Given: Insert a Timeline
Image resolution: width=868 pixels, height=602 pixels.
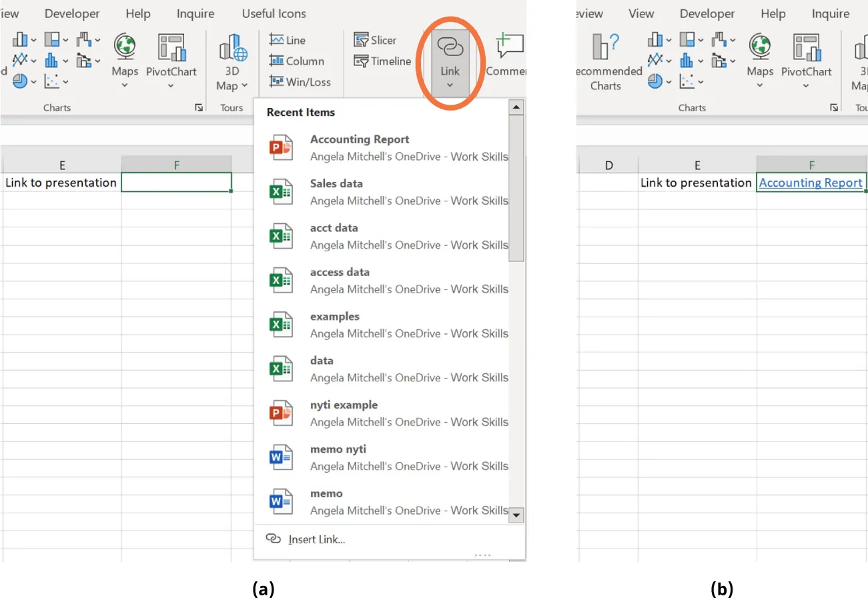Looking at the screenshot, I should pos(382,61).
